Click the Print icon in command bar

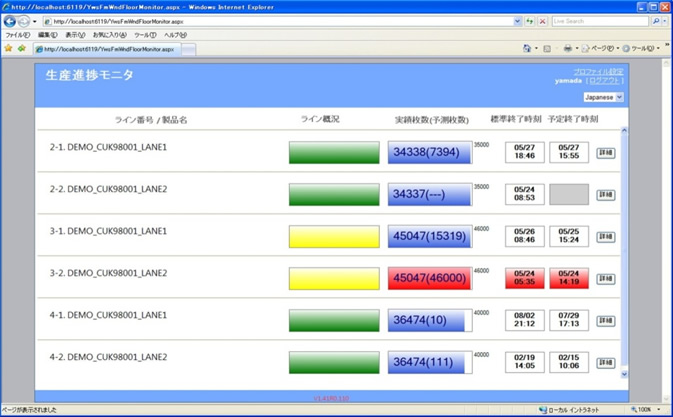click(x=567, y=48)
